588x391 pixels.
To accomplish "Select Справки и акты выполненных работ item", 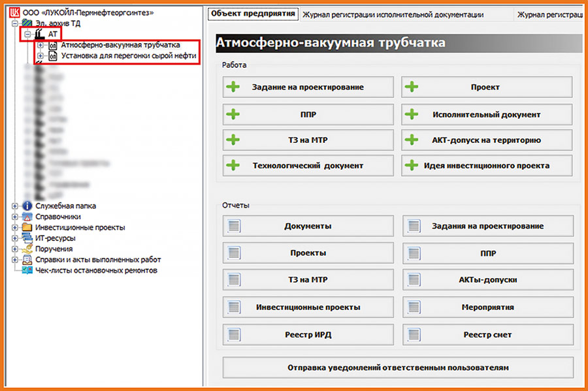I will coord(98,260).
